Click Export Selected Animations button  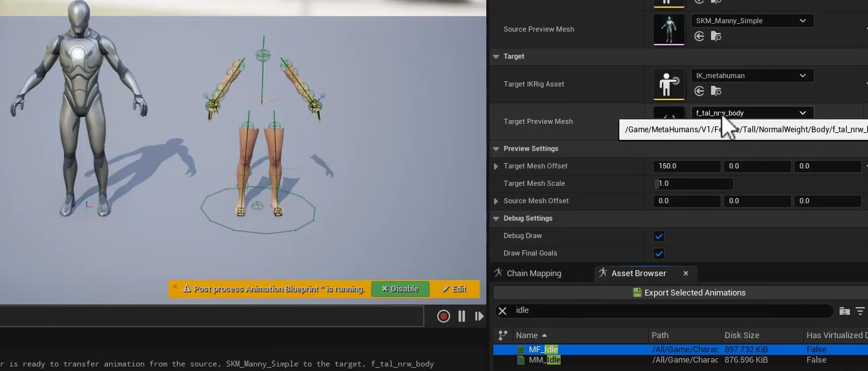pos(688,293)
